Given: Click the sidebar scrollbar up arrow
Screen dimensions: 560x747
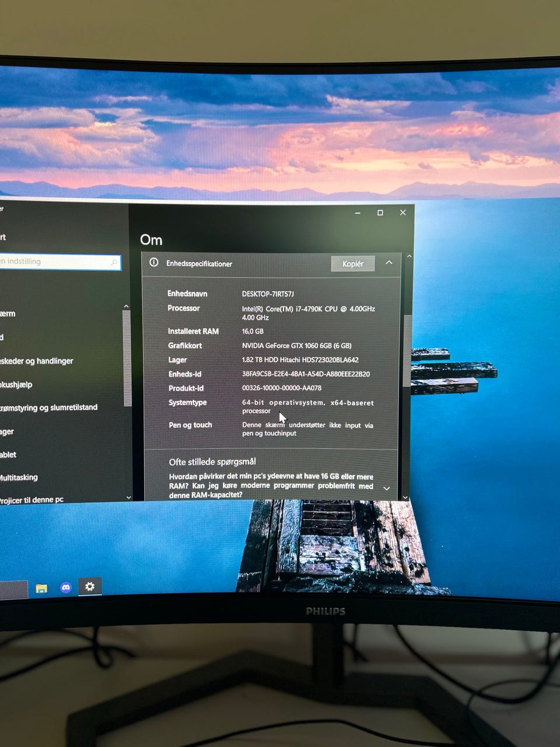Looking at the screenshot, I should tap(126, 306).
